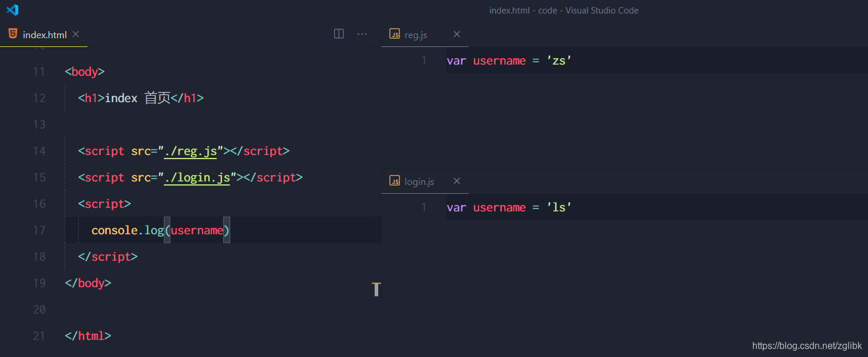Click line number 1 in login.js editor
Screen dimensions: 868x357
(423, 207)
